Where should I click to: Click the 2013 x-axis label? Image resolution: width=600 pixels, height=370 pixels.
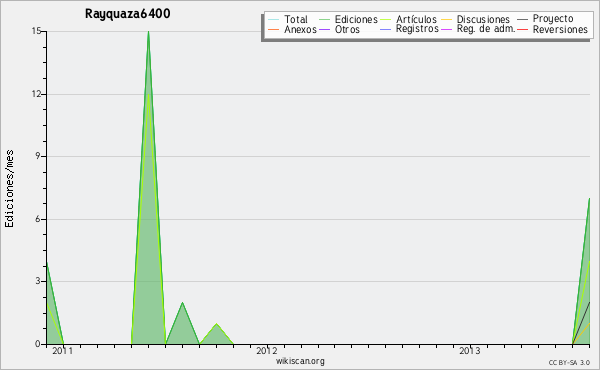(470, 351)
